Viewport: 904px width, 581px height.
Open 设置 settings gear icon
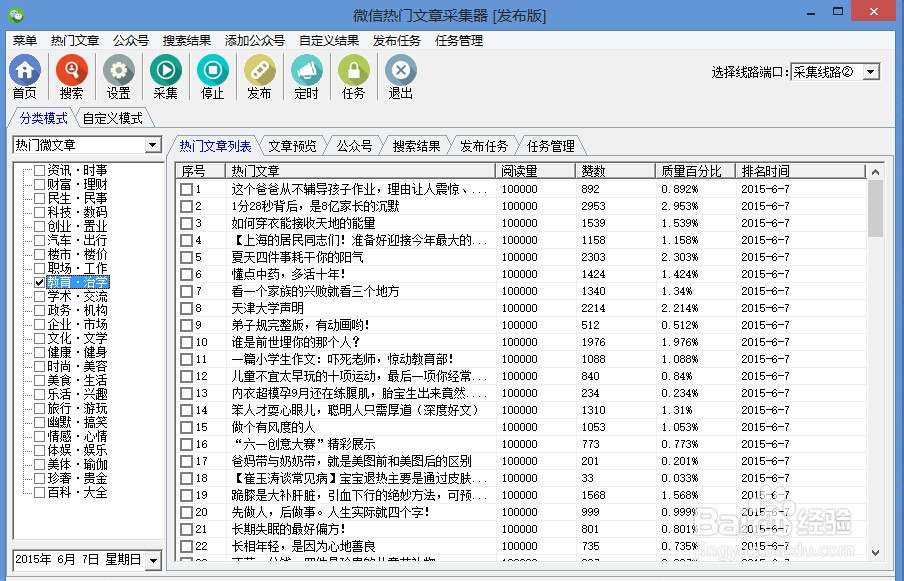click(x=118, y=70)
